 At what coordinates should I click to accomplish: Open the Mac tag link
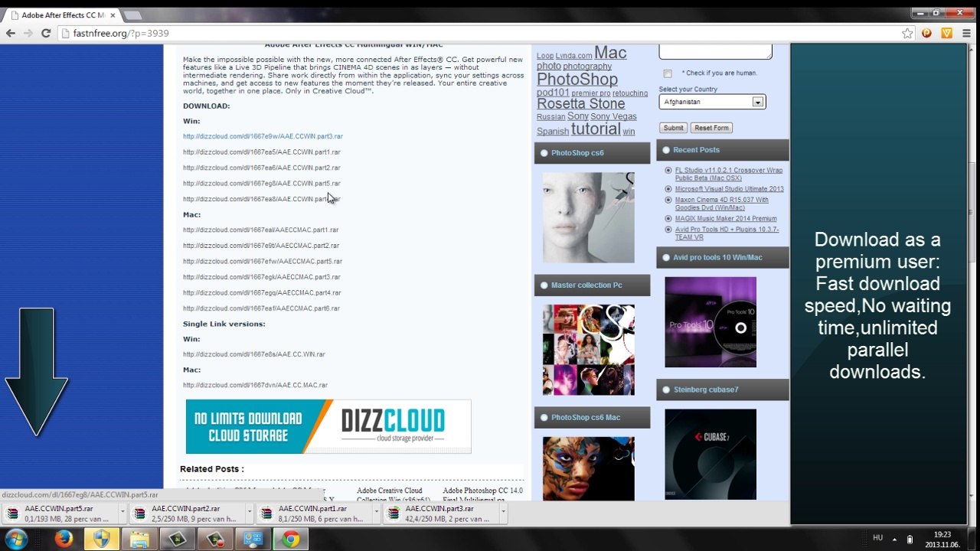click(610, 53)
